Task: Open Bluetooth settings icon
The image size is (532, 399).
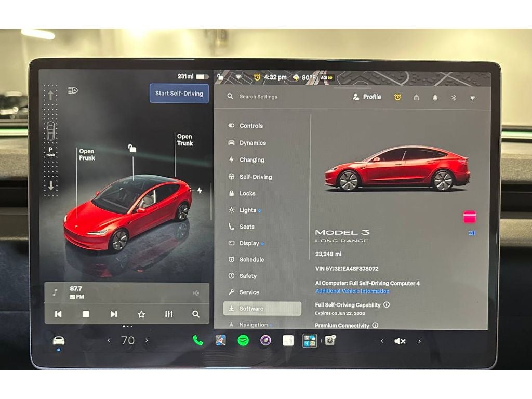Action: 454,98
